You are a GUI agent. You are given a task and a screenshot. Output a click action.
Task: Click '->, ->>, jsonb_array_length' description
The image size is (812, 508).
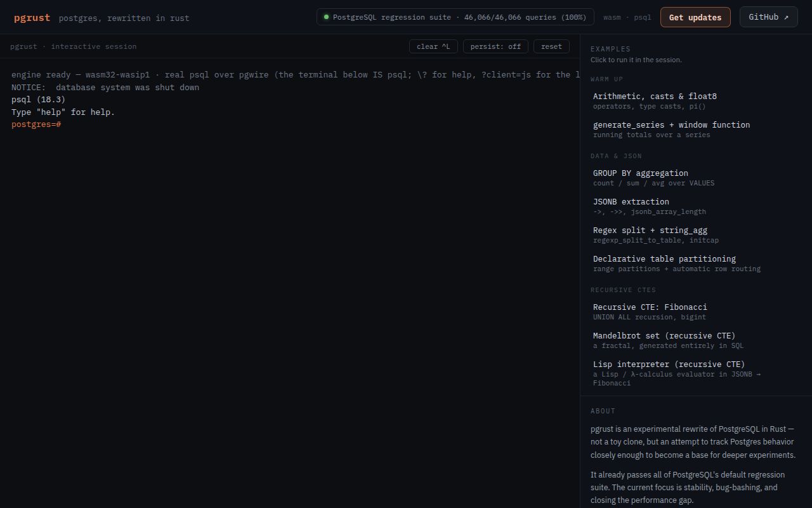650,212
